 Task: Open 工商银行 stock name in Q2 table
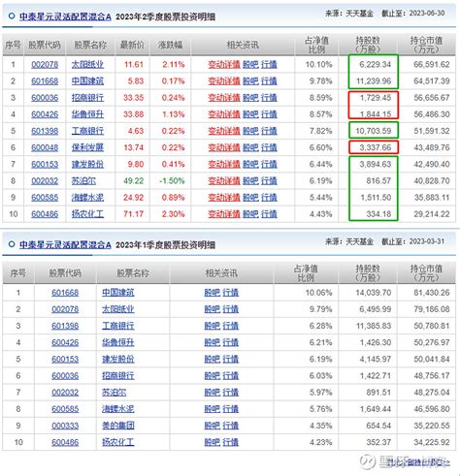(x=87, y=131)
